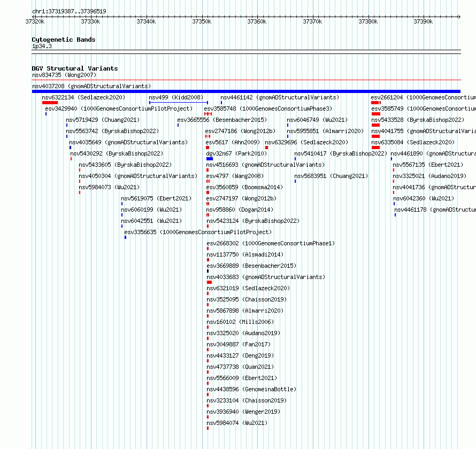Open variant nsv5410417 (ByrskaBishop2022)
This screenshot has width=476, height=449.
pos(341,153)
